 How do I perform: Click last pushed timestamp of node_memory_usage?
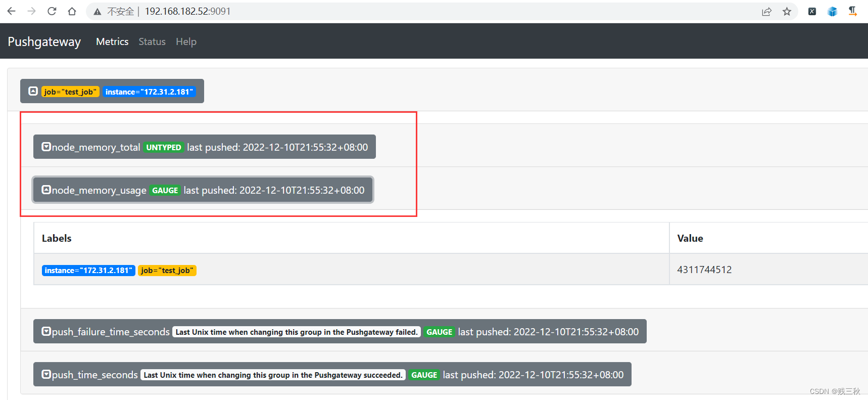pyautogui.click(x=274, y=190)
